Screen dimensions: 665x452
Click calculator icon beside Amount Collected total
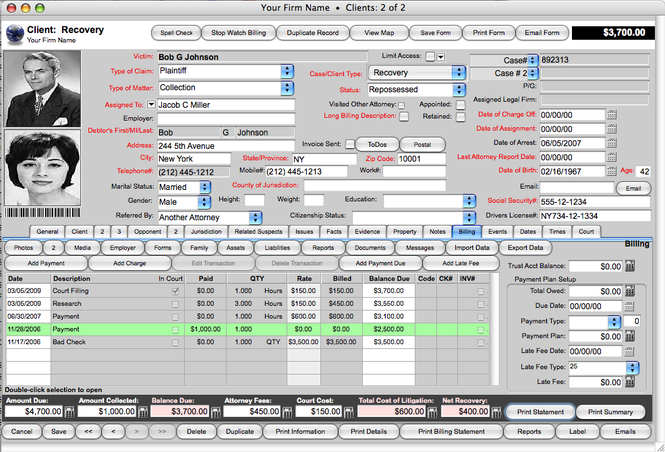coord(143,411)
